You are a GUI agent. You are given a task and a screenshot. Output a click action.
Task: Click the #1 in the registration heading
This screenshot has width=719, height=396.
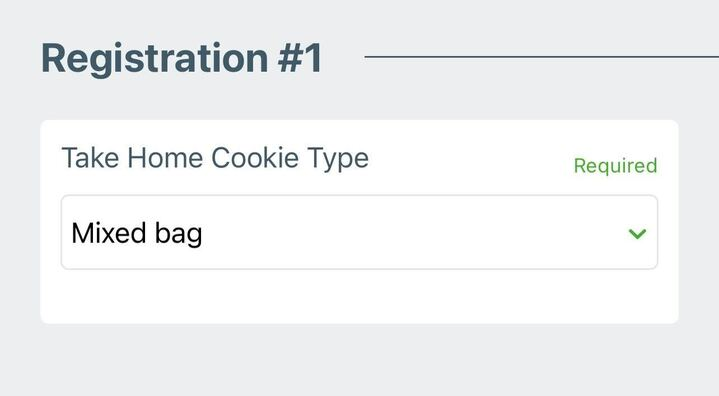click(x=300, y=58)
